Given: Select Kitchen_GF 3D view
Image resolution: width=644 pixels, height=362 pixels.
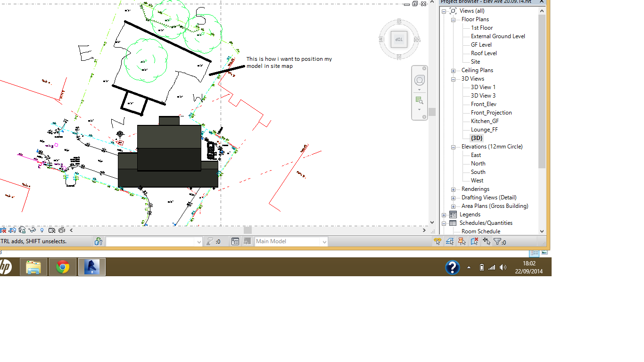Looking at the screenshot, I should coord(485,121).
